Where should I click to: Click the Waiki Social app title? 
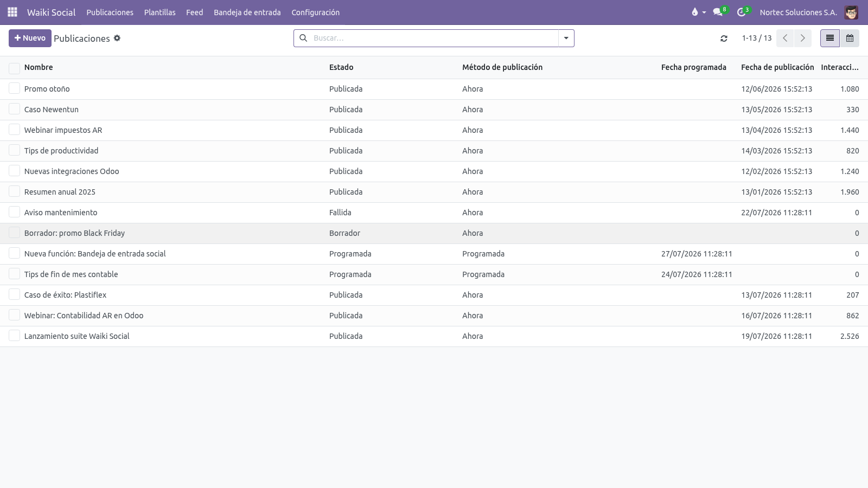click(x=51, y=12)
